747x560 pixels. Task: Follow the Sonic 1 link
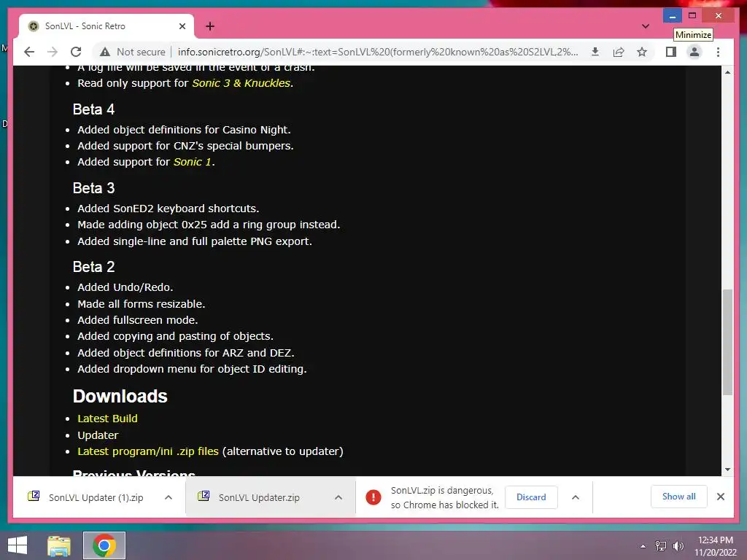point(193,162)
